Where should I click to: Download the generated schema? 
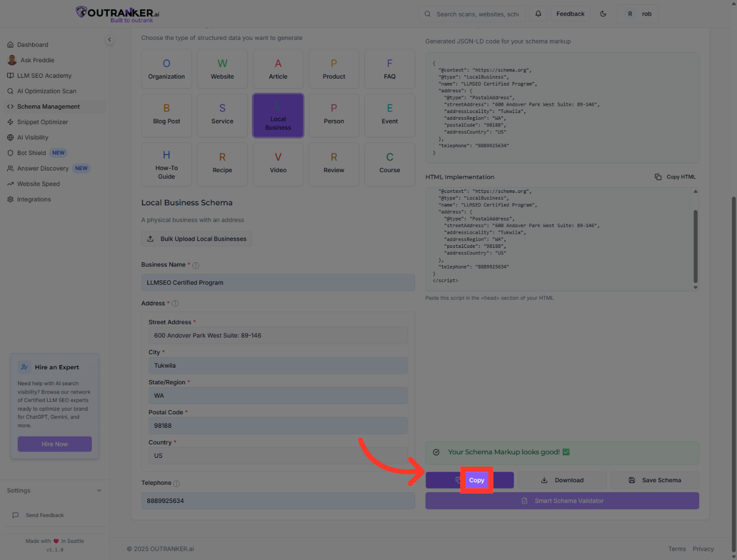pyautogui.click(x=562, y=480)
